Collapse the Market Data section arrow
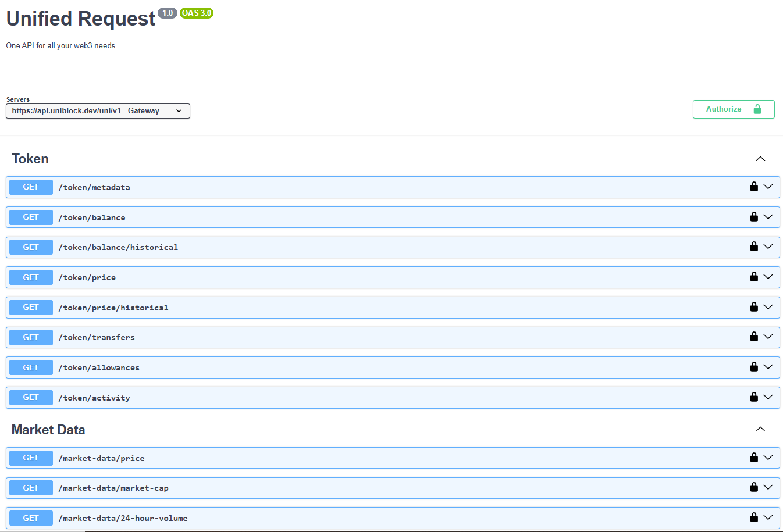Viewport: 783px width, 532px height. click(760, 429)
